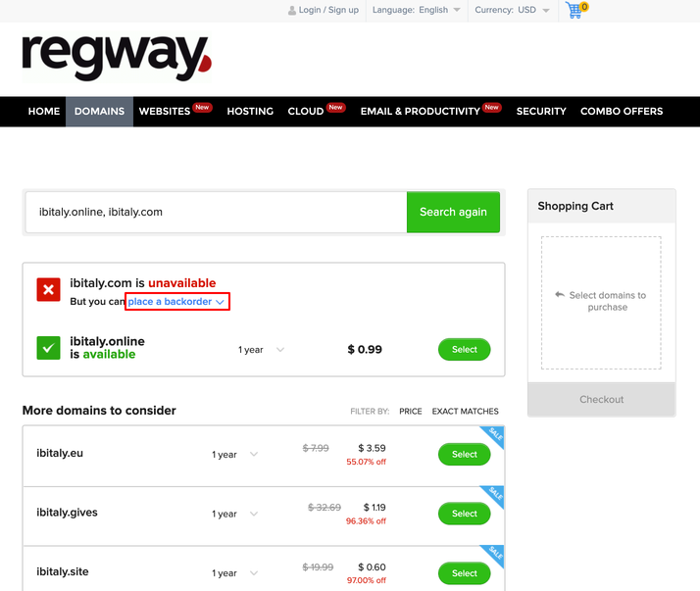Click the New badge on Websites
The image size is (700, 591).
pos(202,107)
